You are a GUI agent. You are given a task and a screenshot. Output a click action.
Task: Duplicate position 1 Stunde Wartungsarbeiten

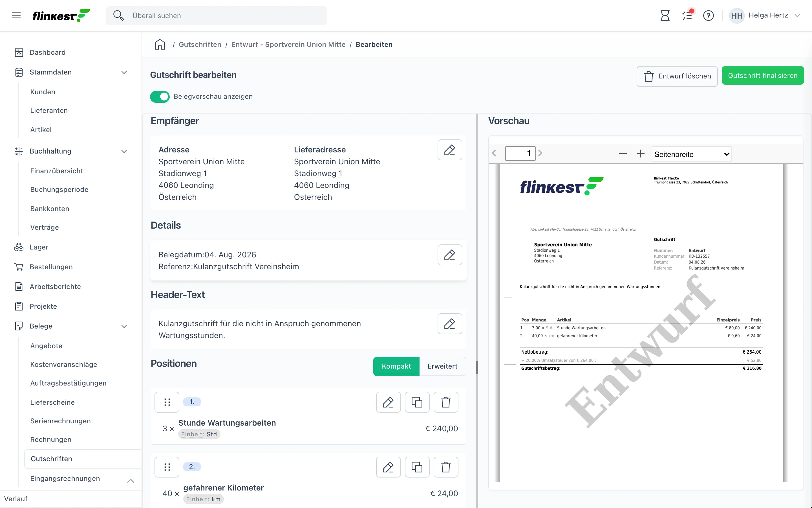click(417, 402)
